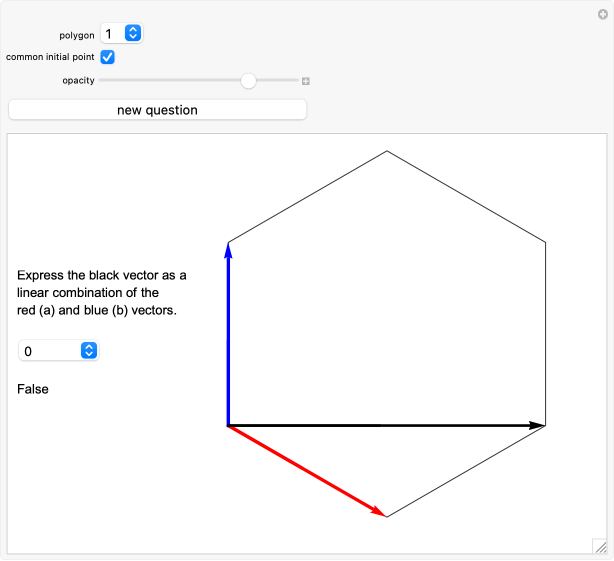Click the answer dropdown's blue arrow control
614x561 pixels.
[89, 351]
